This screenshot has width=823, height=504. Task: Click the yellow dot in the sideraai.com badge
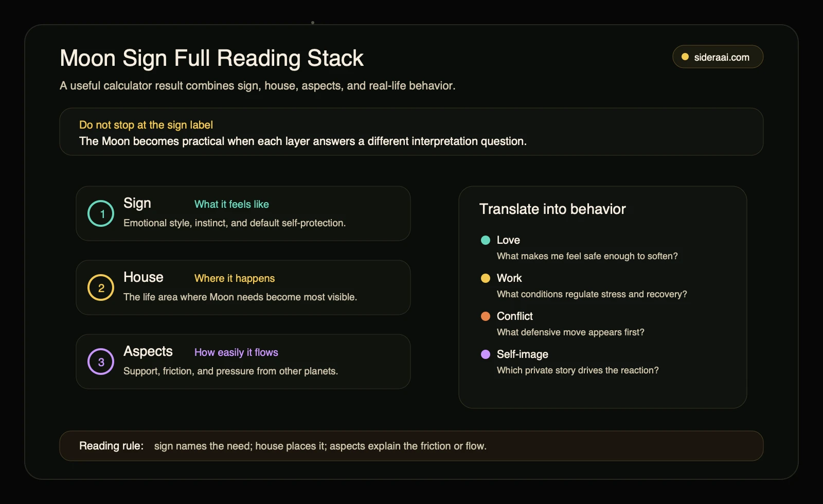point(685,57)
